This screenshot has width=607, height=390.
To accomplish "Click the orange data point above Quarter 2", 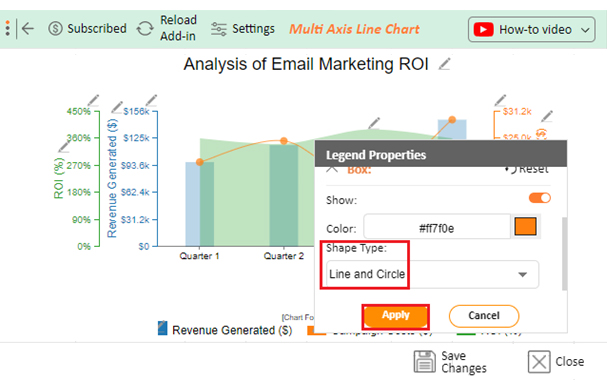I will [284, 141].
